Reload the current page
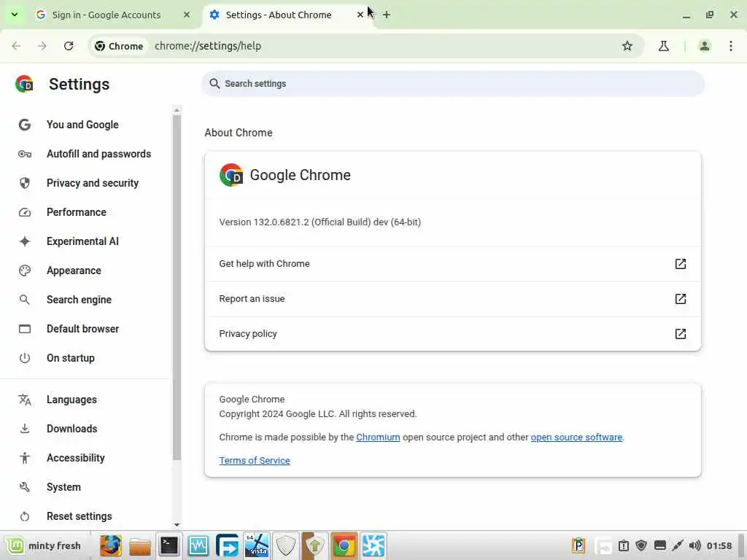 coord(69,46)
